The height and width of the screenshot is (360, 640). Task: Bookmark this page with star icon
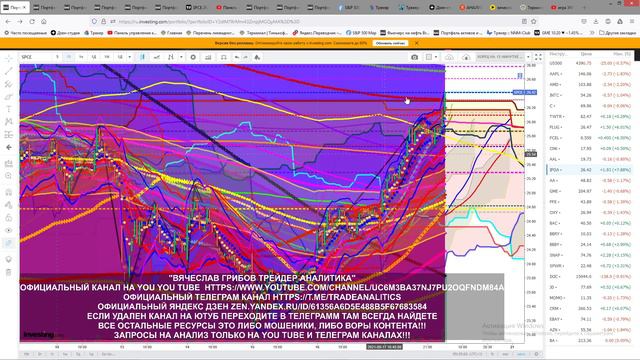click(x=533, y=21)
